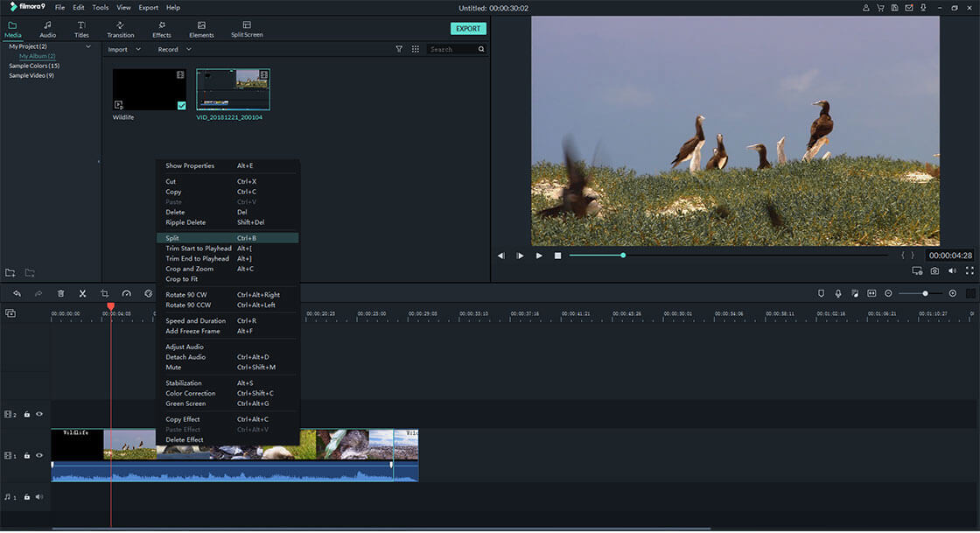Lock video track 1
Viewport: 980px width, 533px height.
click(24, 455)
